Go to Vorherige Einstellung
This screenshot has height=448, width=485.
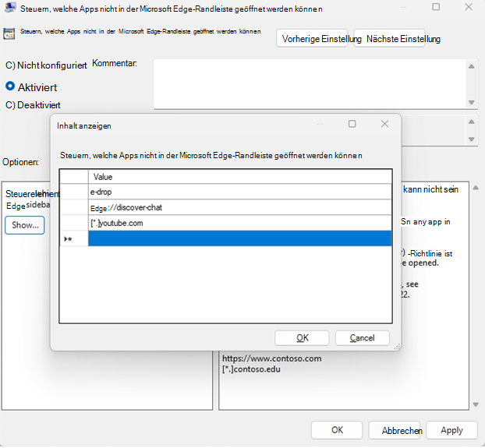(312, 39)
